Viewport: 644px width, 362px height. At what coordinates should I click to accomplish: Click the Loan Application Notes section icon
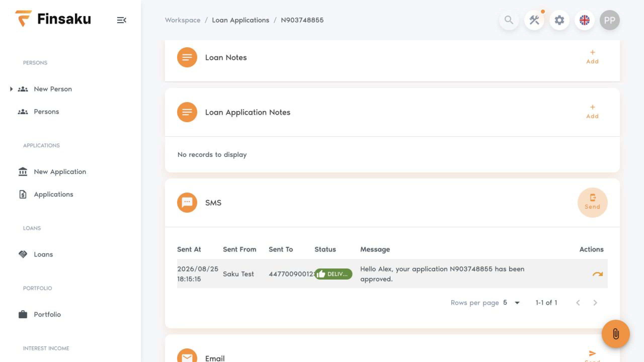[x=187, y=112]
